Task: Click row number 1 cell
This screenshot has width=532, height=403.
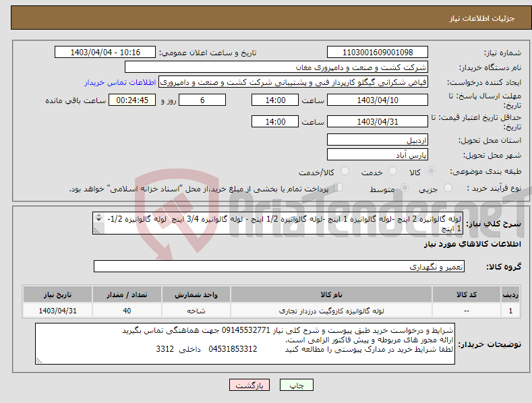Action: pyautogui.click(x=510, y=311)
